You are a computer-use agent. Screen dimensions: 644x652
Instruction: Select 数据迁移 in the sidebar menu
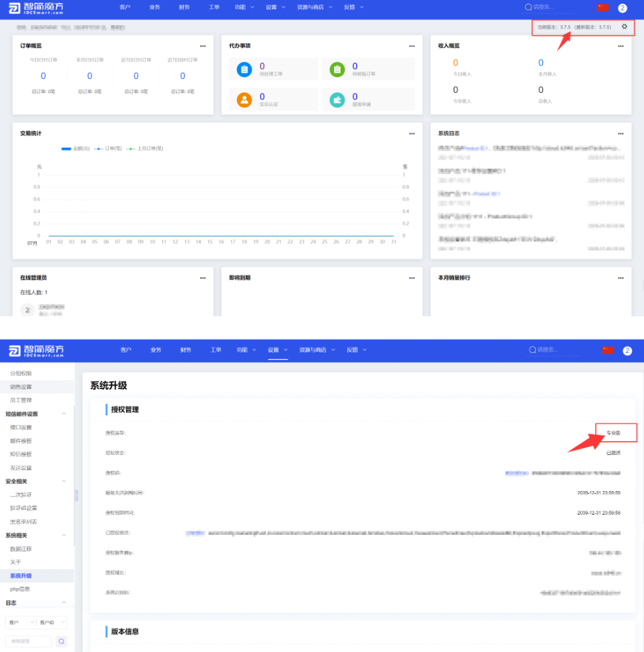(21, 549)
